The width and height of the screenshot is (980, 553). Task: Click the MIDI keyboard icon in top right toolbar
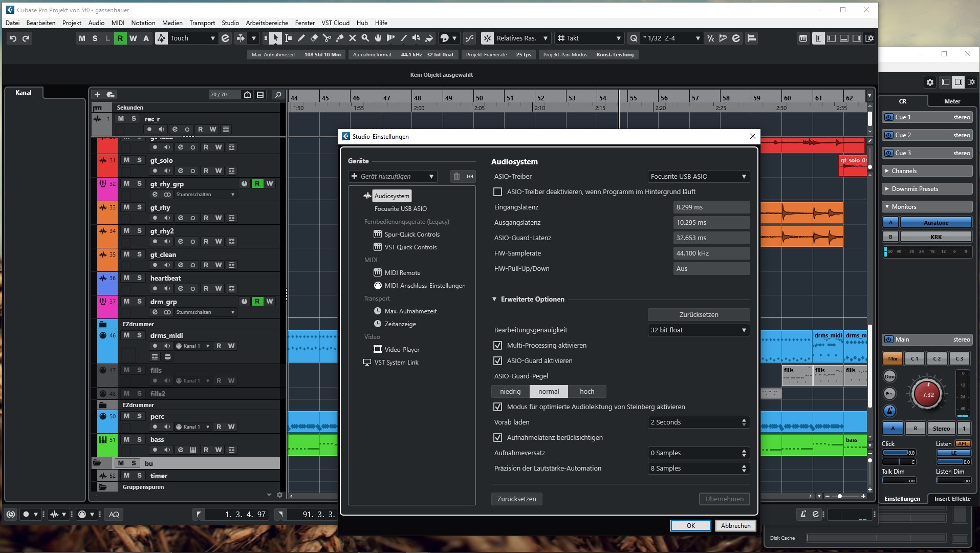[x=803, y=38]
